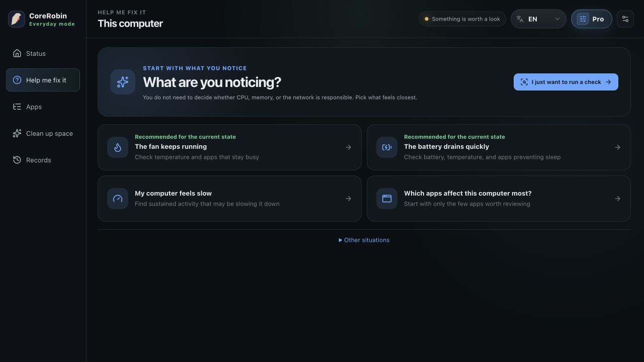
Task: Click the sparkle icon next to What are you noticing
Action: point(123,82)
